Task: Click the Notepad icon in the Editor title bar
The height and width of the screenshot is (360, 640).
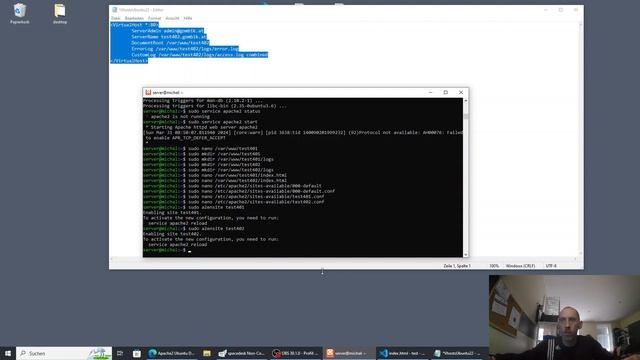Action: point(115,10)
